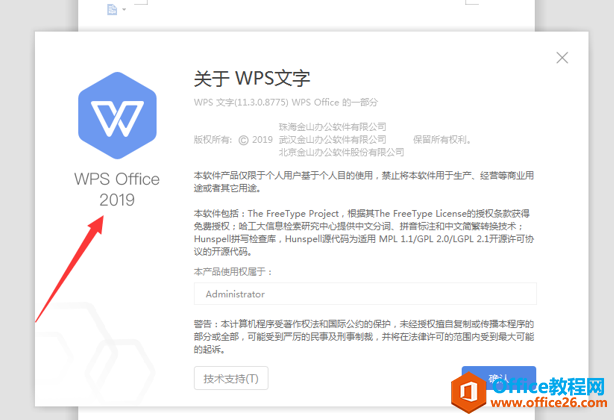Click the 关于 WPS文字 heading
Screen dimensions: 614x420
point(252,78)
